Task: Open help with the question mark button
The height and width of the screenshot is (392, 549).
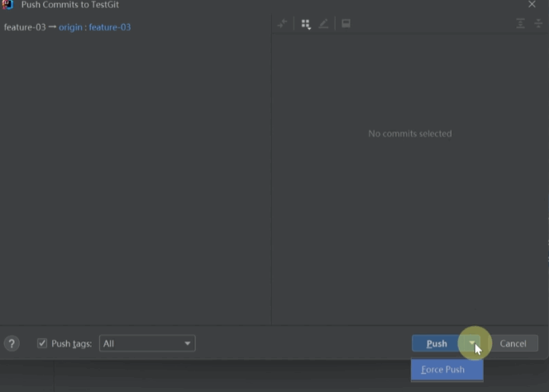Action: (12, 344)
